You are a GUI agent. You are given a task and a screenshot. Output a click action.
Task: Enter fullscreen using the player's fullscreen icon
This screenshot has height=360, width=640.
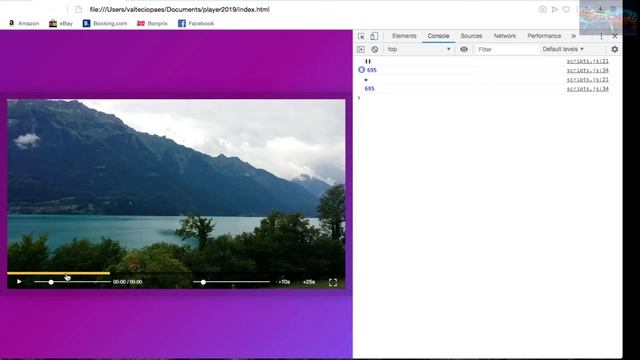pos(333,282)
